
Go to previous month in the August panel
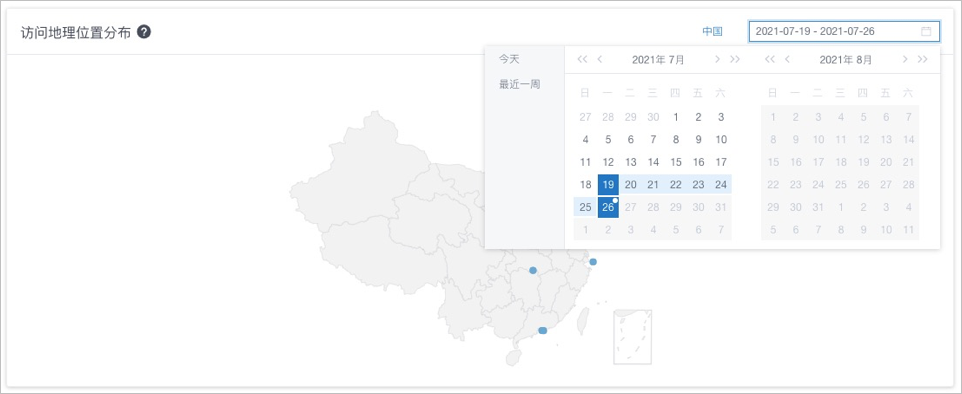[787, 60]
